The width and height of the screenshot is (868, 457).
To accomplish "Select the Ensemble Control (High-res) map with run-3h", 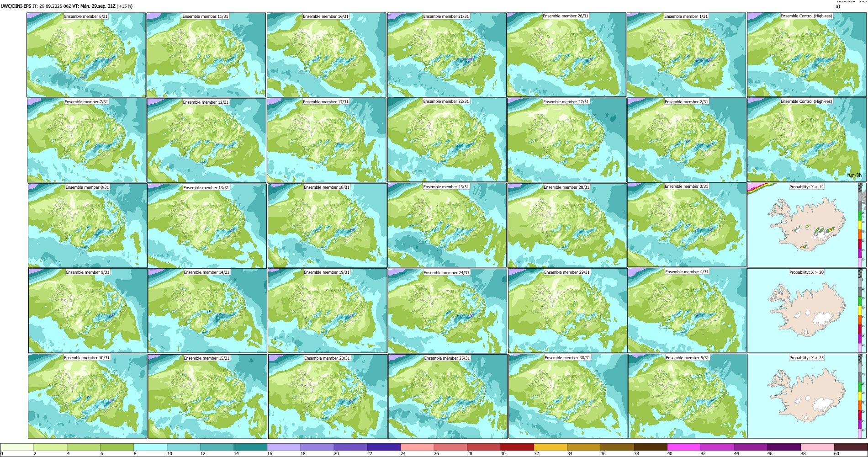I will tap(807, 140).
